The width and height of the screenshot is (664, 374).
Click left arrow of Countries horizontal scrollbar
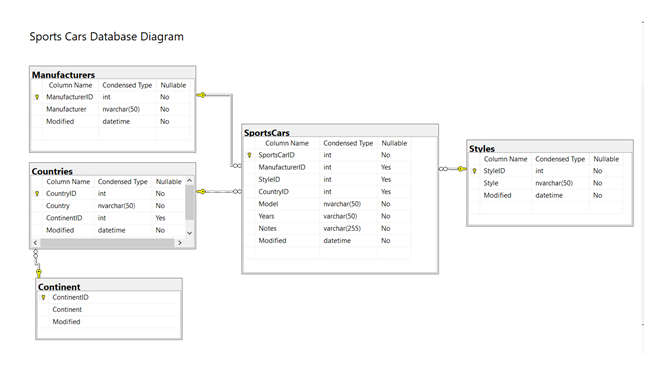35,243
